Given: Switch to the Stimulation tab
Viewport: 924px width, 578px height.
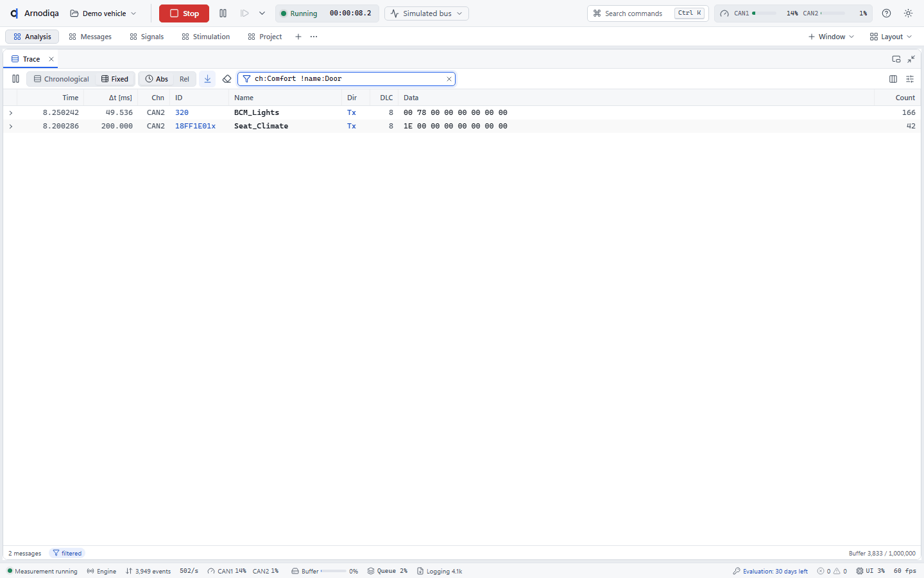Looking at the screenshot, I should pos(205,37).
